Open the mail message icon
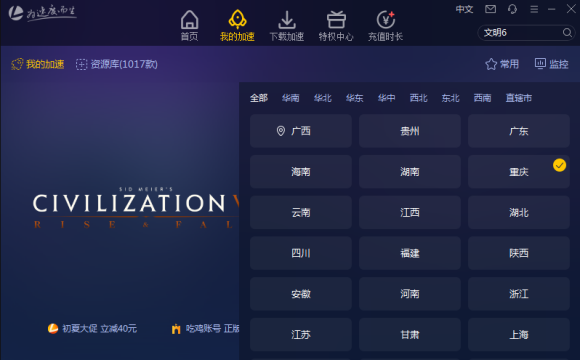580x360 pixels. [490, 9]
